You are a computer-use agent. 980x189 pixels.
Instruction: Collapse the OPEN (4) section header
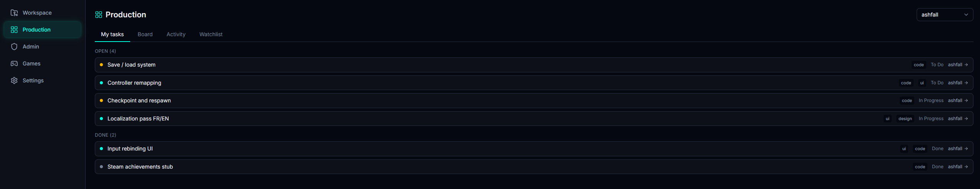105,51
